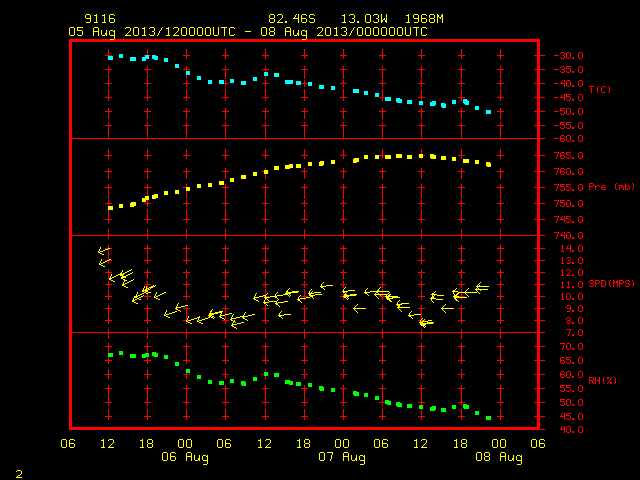Click the -30.0 temperature tick value

[x=569, y=56]
